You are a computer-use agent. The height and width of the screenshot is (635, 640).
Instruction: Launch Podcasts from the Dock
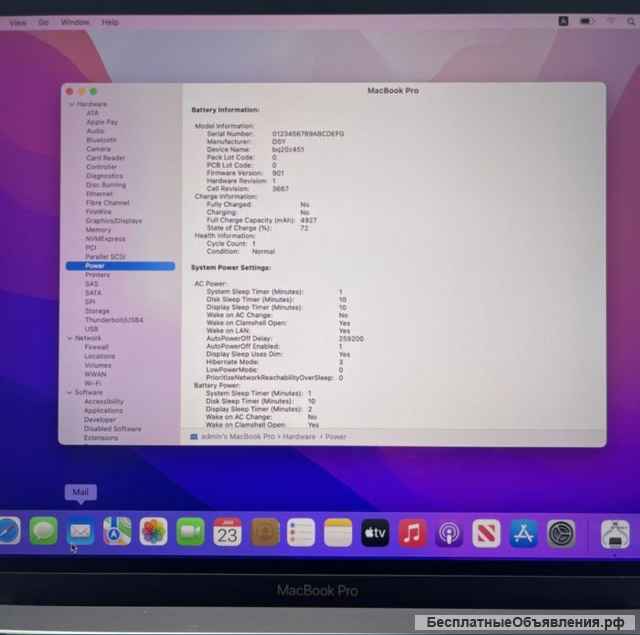pyautogui.click(x=449, y=533)
